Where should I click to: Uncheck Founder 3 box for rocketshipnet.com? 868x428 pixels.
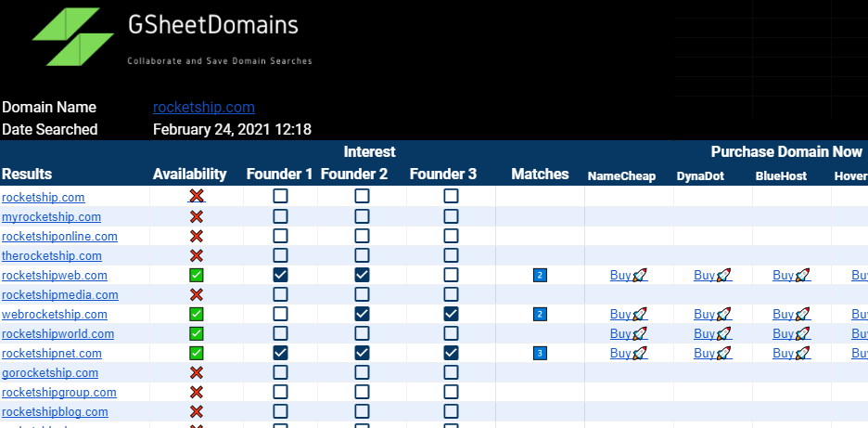452,353
